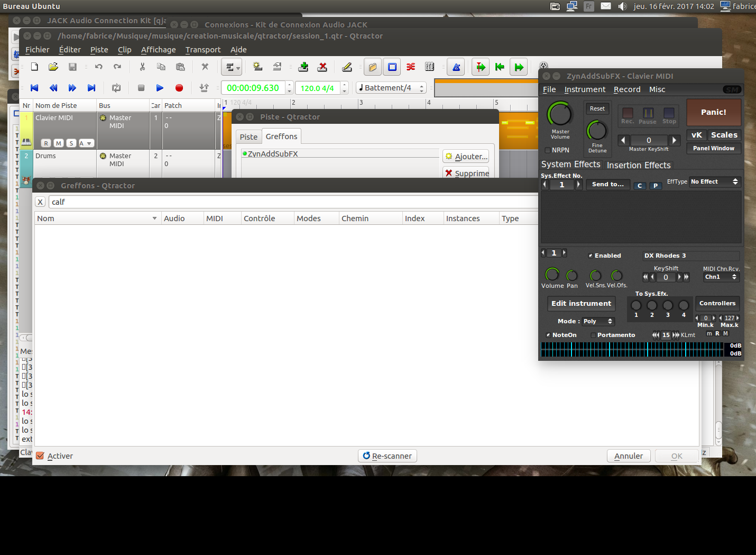Toggle the punch in/out icon after record

204,88
